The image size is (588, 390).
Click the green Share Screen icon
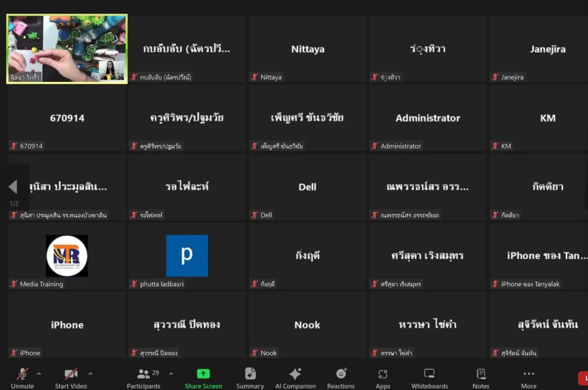(203, 374)
